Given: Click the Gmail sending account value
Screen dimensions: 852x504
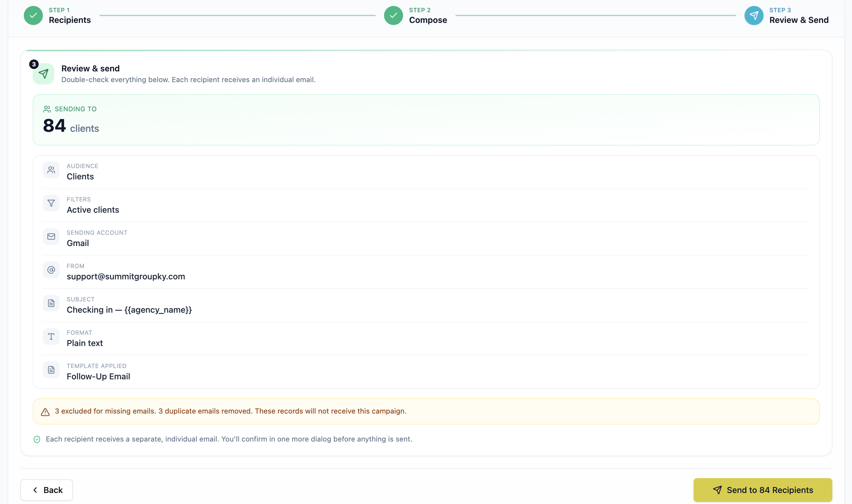Looking at the screenshot, I should point(78,243).
